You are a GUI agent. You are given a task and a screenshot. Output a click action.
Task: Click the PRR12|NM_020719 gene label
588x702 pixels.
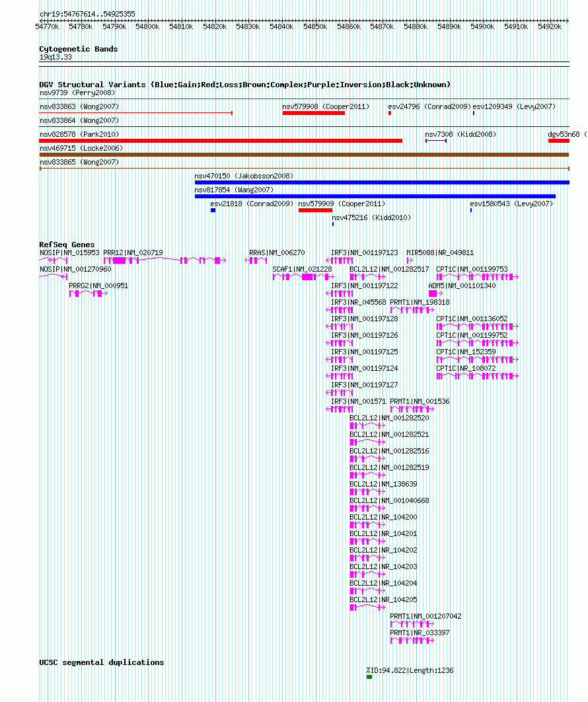pos(133,253)
